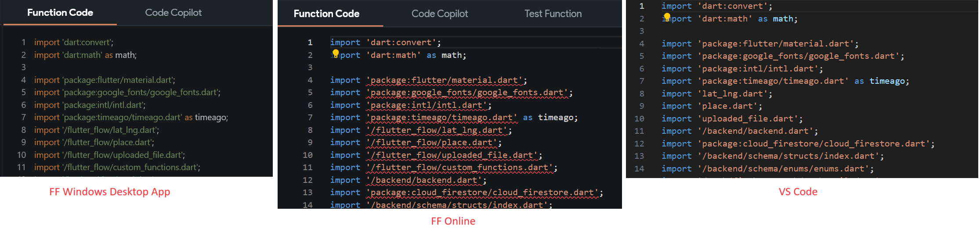The width and height of the screenshot is (980, 232).
Task: Click the 'math' alias in the Desktop App editor
Action: 125,55
